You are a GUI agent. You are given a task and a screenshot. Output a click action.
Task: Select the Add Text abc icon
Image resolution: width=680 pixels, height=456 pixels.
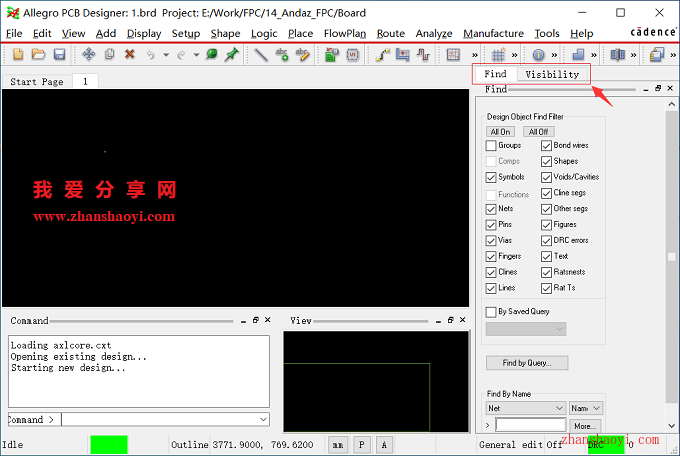click(282, 54)
